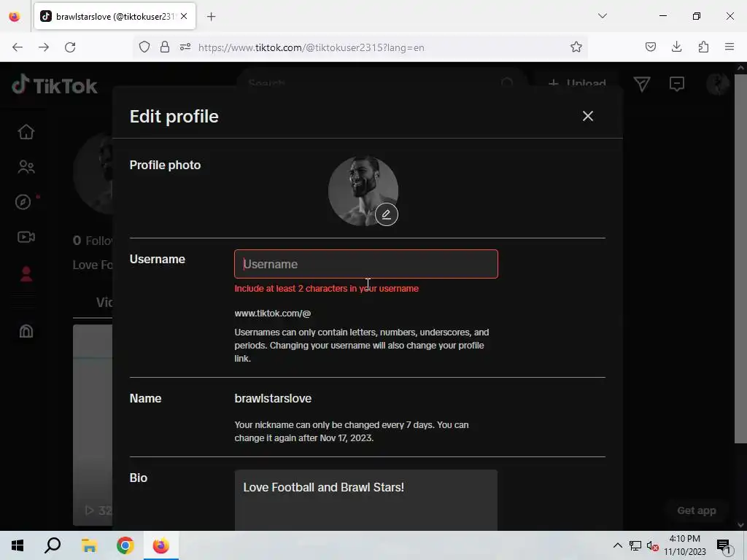Open the Firefox downloads panel
This screenshot has width=747, height=560.
click(x=676, y=47)
